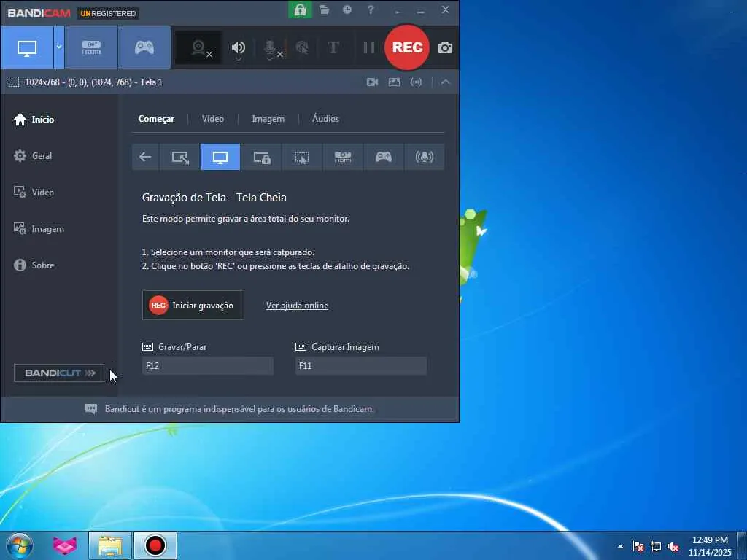Toggle mouse click effect icon
This screenshot has height=560, width=747.
[302, 47]
